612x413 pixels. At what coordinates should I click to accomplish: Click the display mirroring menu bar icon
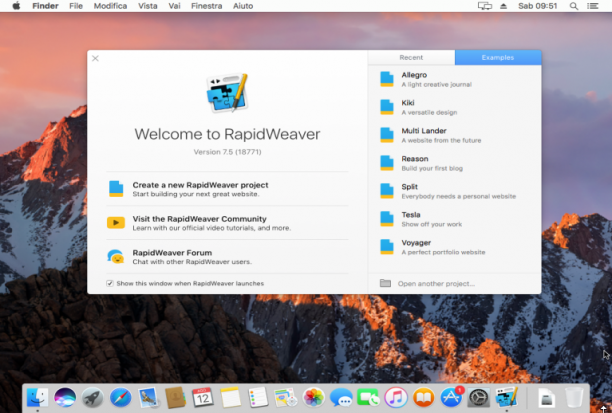(485, 6)
